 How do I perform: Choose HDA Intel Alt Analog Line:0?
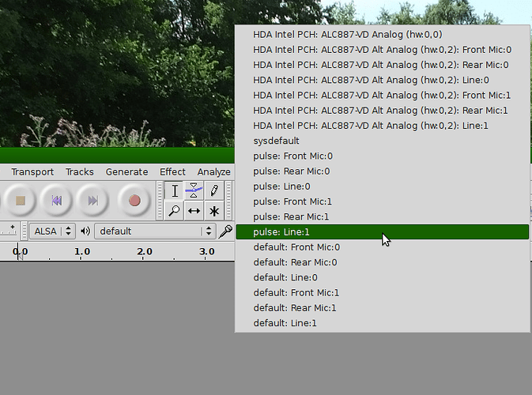pyautogui.click(x=382, y=80)
